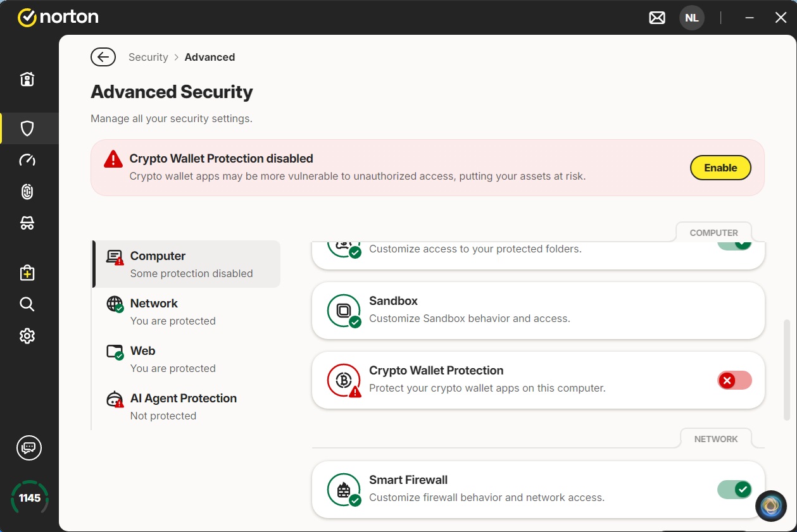The height and width of the screenshot is (532, 797).
Task: Click 'Customize access to your protected folders.' text
Action: pyautogui.click(x=475, y=249)
